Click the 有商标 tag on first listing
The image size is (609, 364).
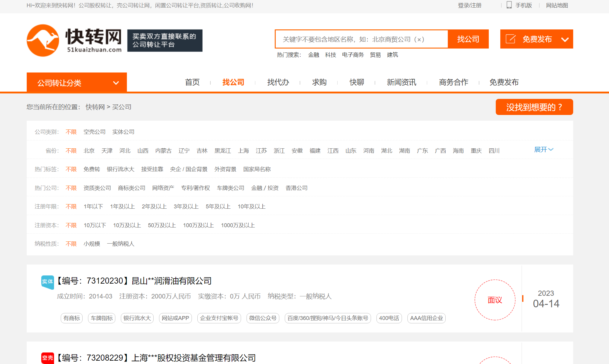(x=71, y=318)
